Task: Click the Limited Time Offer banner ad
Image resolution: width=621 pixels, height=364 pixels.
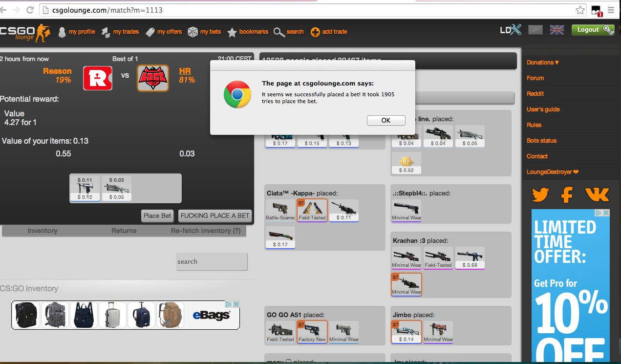Action: click(571, 286)
